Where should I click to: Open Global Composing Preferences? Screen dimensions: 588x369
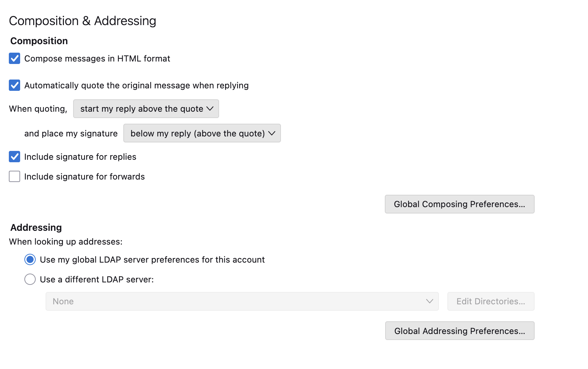[459, 204]
